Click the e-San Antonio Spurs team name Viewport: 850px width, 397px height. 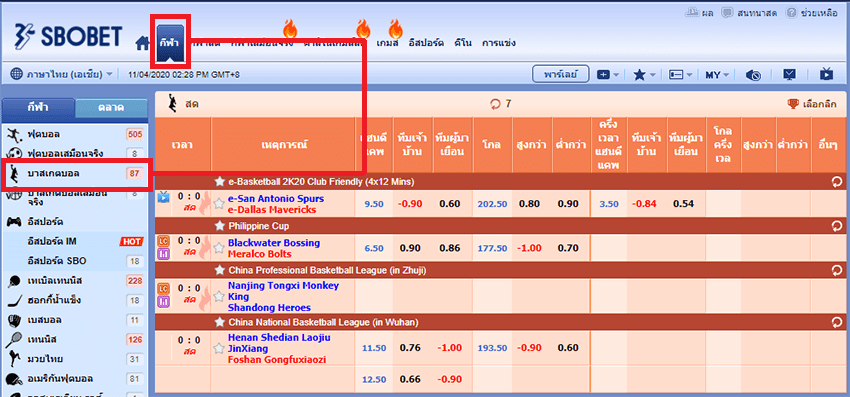tap(276, 198)
